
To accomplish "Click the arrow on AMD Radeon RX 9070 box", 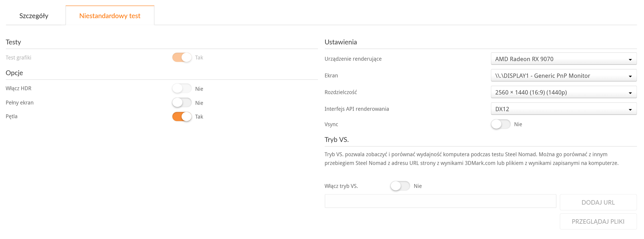I will click(x=630, y=60).
